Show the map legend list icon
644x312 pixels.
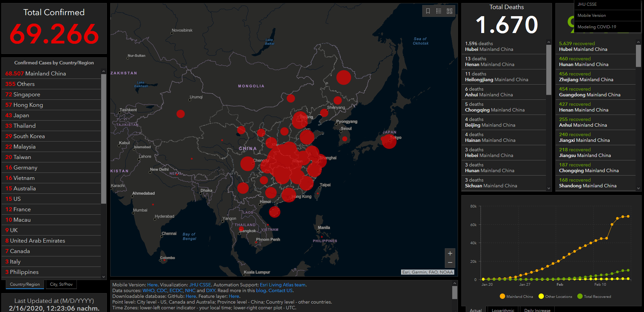point(438,11)
